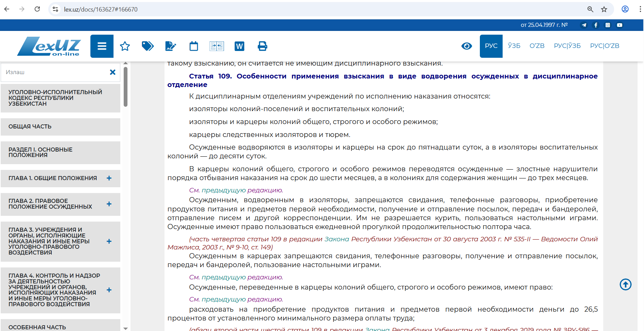
Task: Toggle the eye accessibility view icon
Action: point(466,46)
